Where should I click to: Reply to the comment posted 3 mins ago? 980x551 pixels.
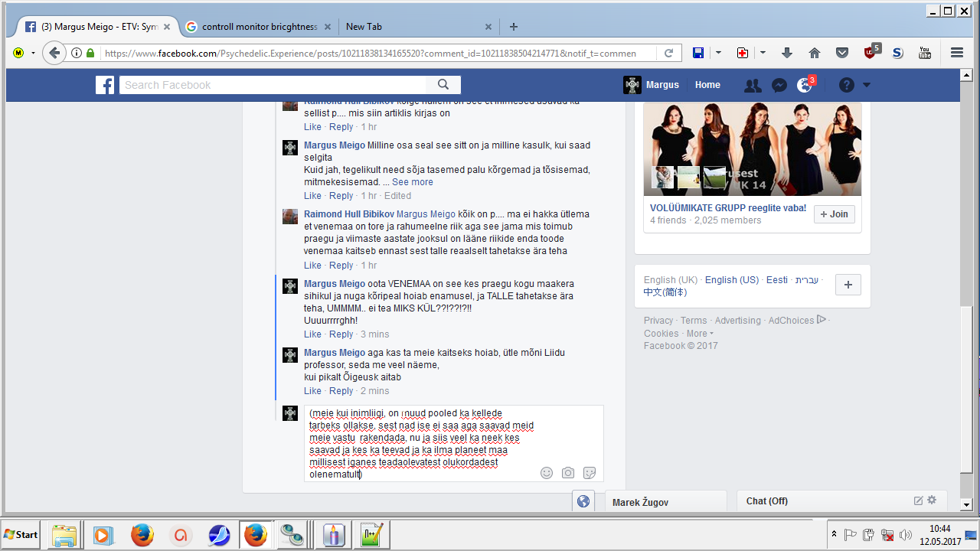pos(341,334)
